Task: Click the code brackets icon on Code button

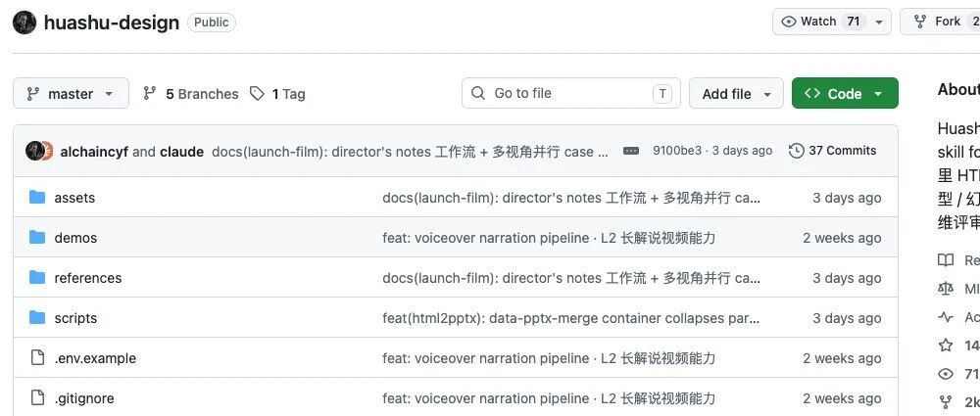Action: click(x=812, y=93)
